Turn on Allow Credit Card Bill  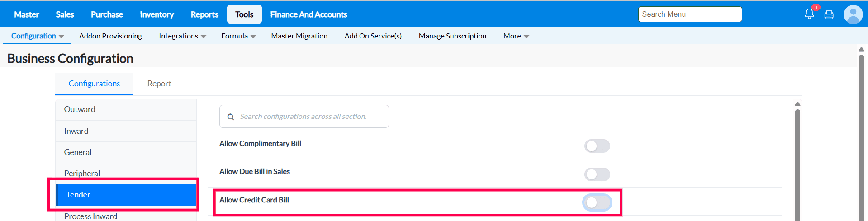pyautogui.click(x=597, y=202)
